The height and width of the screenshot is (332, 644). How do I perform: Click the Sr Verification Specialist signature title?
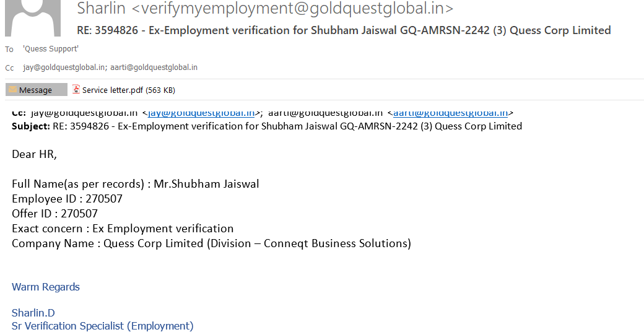(x=103, y=326)
